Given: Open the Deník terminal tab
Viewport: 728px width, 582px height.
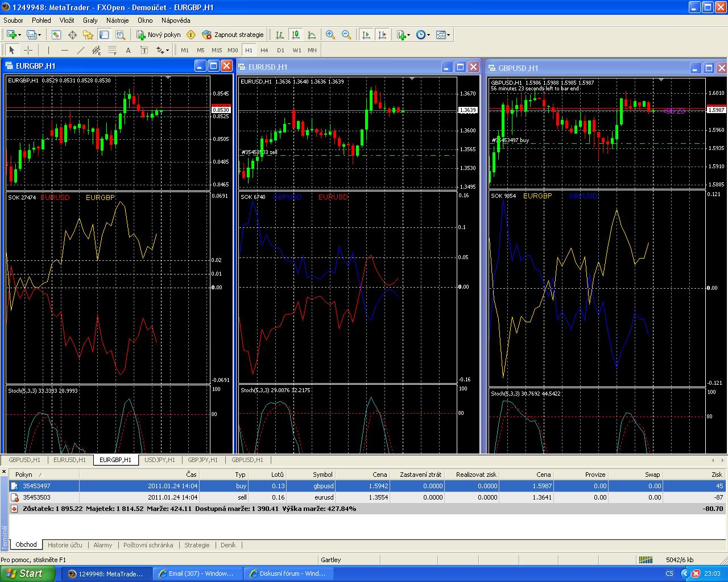Looking at the screenshot, I should point(228,544).
